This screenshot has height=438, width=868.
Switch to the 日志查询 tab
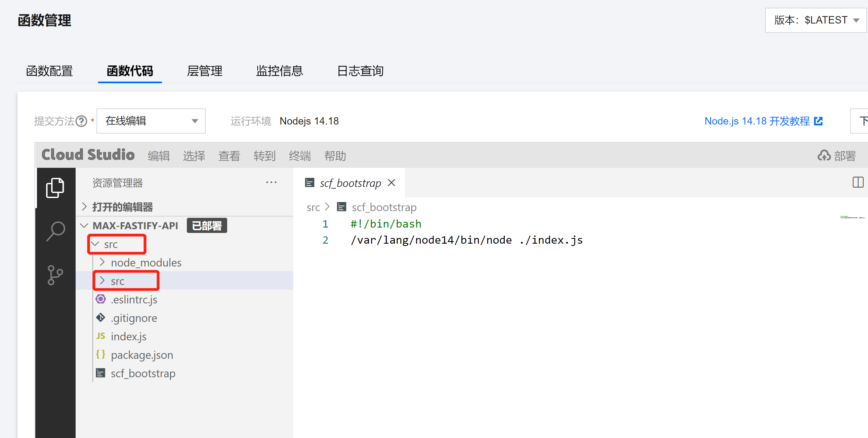360,71
